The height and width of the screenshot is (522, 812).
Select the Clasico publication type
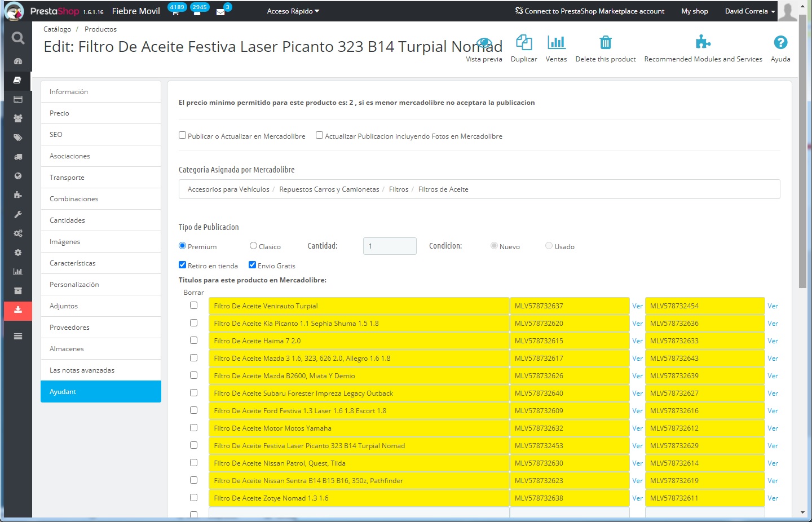[254, 246]
